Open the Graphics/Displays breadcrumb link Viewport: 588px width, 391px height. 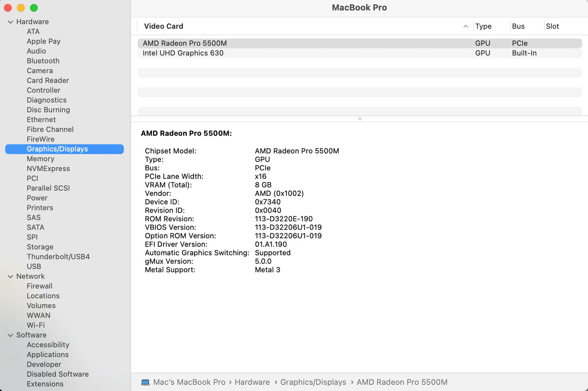pyautogui.click(x=313, y=382)
